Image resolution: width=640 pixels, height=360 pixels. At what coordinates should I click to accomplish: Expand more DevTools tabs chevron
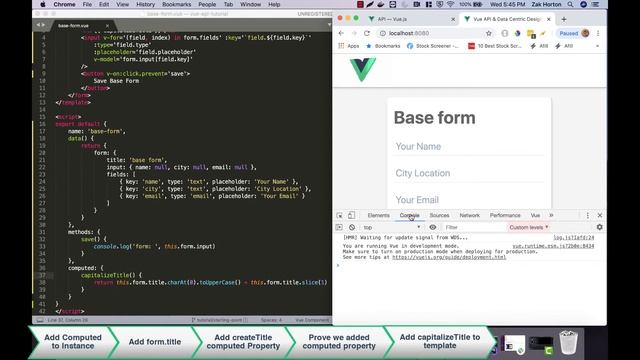coord(551,215)
